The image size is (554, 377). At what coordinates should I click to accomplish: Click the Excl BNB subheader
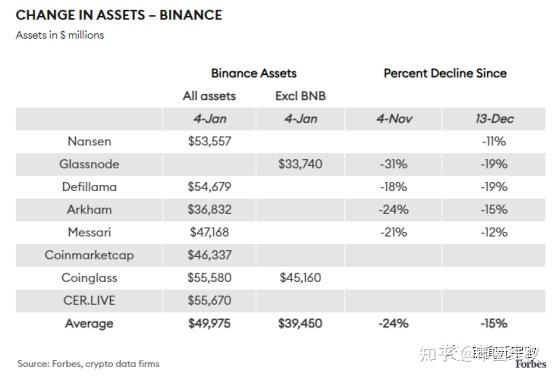point(300,96)
